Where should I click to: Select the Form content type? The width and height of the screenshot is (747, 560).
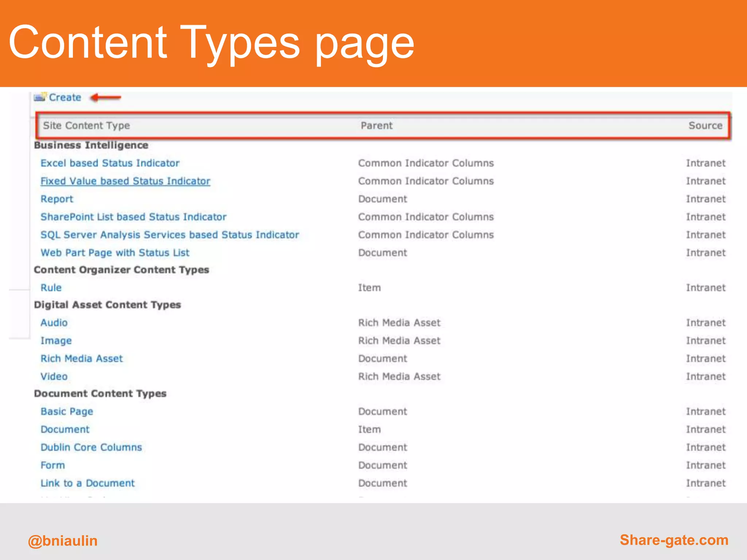(53, 465)
